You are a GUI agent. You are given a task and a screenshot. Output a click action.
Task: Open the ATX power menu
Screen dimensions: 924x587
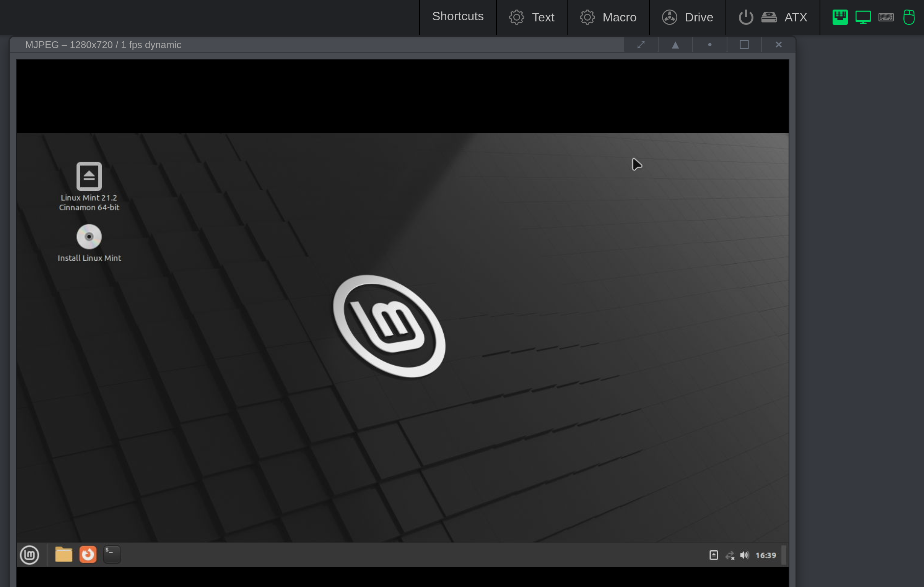pos(773,17)
